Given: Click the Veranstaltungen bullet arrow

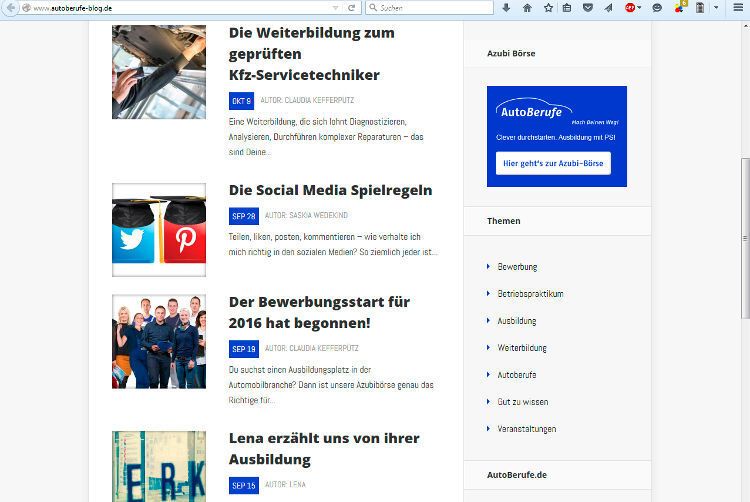Looking at the screenshot, I should [488, 428].
